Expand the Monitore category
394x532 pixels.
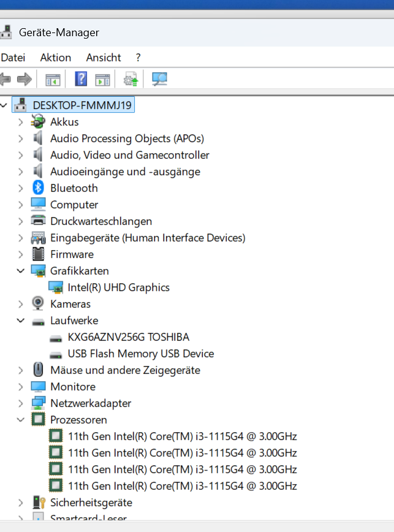[x=21, y=387]
